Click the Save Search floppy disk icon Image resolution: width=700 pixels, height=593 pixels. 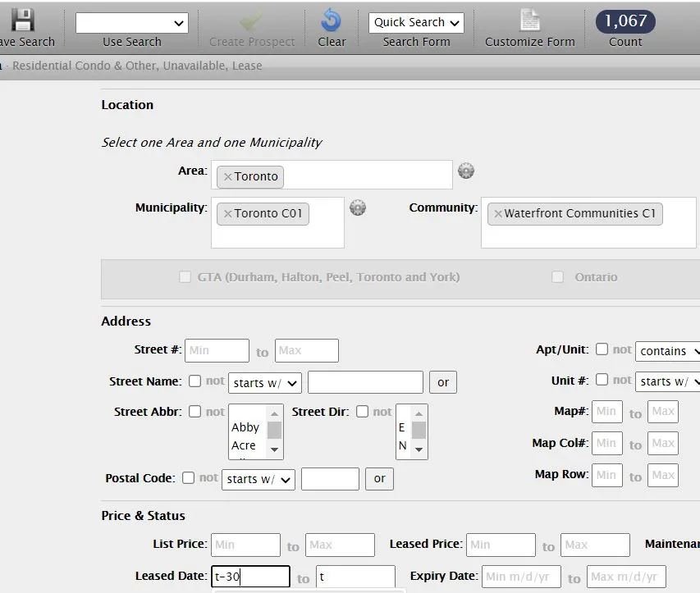[x=22, y=20]
